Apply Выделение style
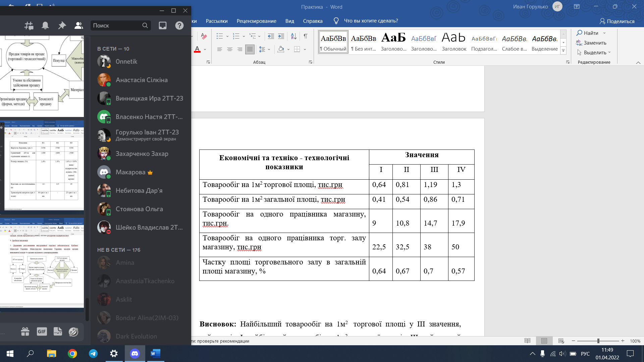Viewport: 644px width, 362px height. 544,42
